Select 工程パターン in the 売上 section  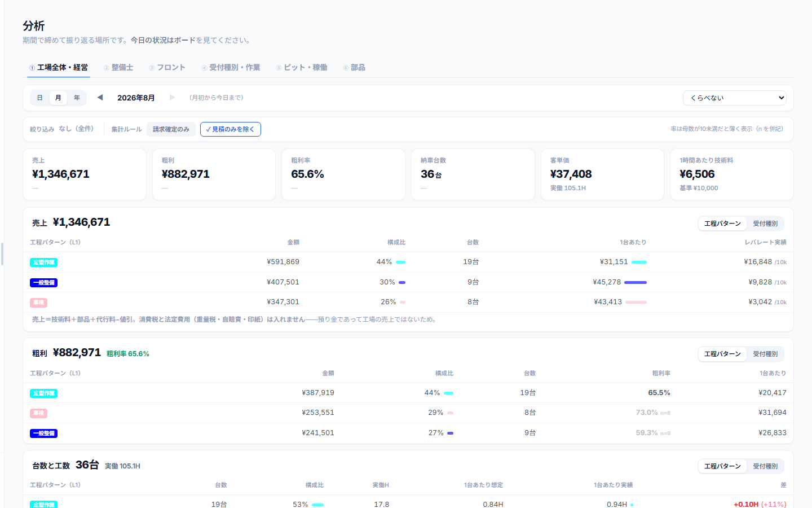click(x=722, y=224)
